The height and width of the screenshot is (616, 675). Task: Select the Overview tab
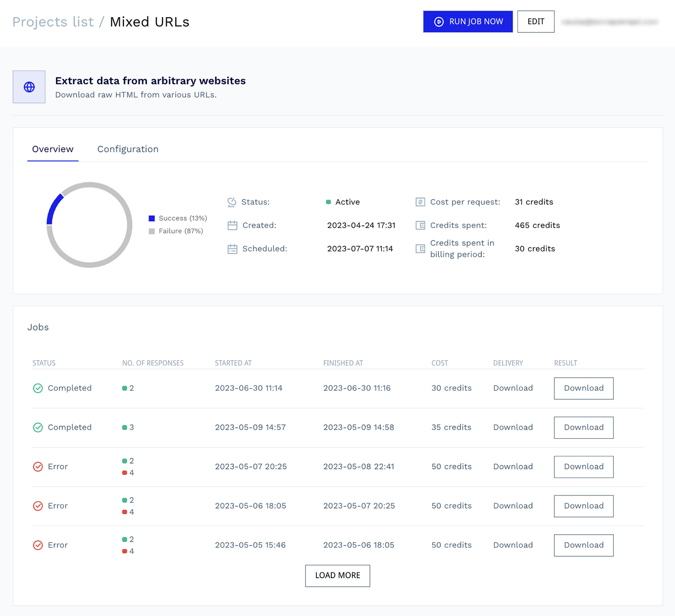53,149
